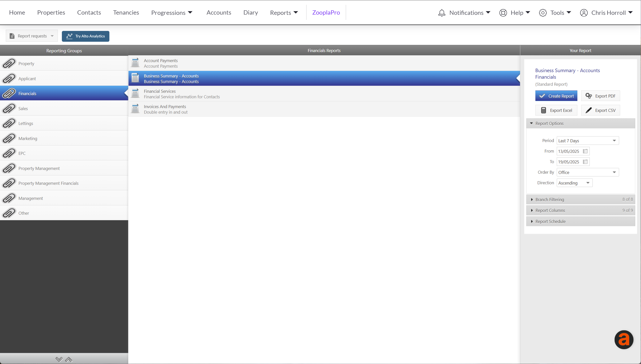
Task: Click the expand-up double chevron icon
Action: (69, 359)
